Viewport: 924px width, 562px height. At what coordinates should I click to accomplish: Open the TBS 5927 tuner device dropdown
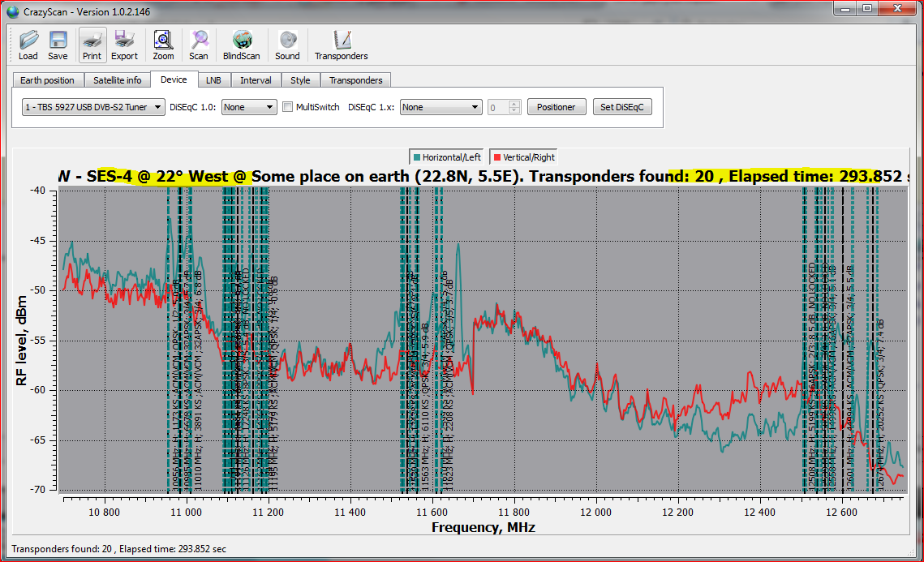pyautogui.click(x=92, y=107)
